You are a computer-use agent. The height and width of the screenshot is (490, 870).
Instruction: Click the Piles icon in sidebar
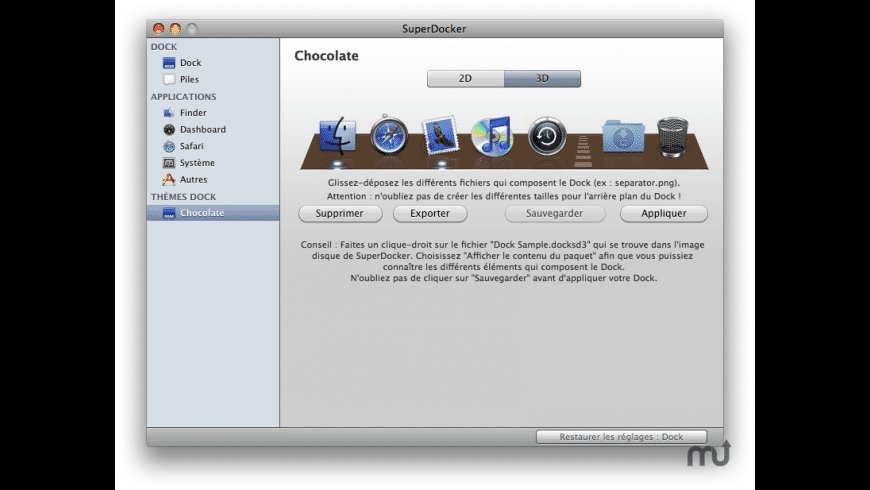pos(169,79)
